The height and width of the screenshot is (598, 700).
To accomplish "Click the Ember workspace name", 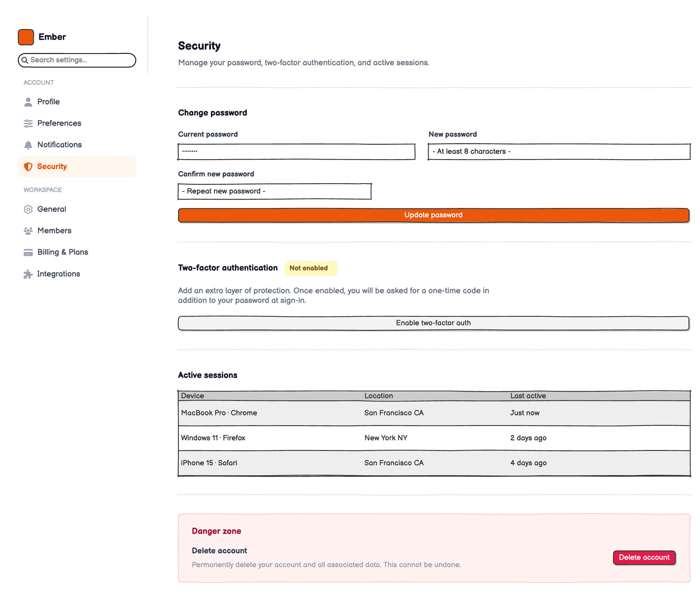I will (x=52, y=37).
